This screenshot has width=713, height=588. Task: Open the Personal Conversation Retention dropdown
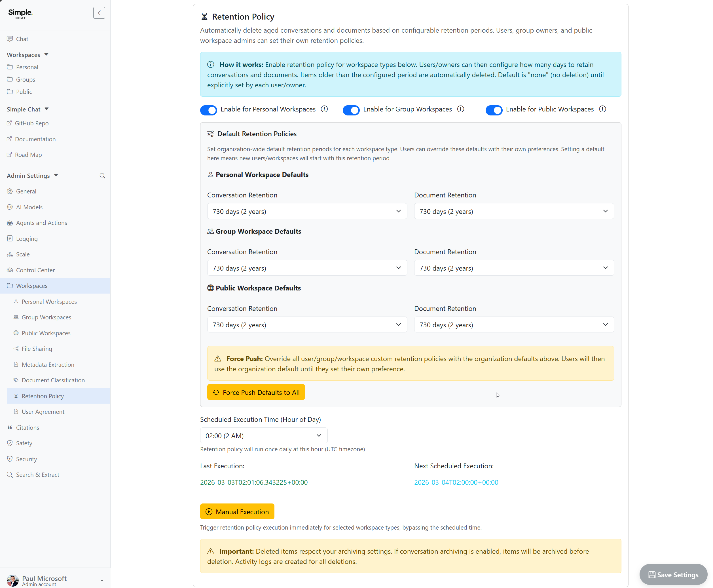(307, 211)
